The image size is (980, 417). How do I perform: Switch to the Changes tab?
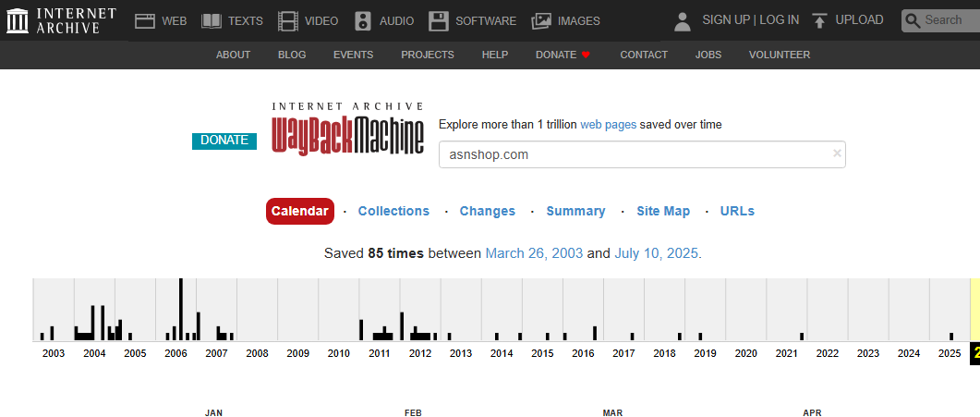tap(488, 212)
